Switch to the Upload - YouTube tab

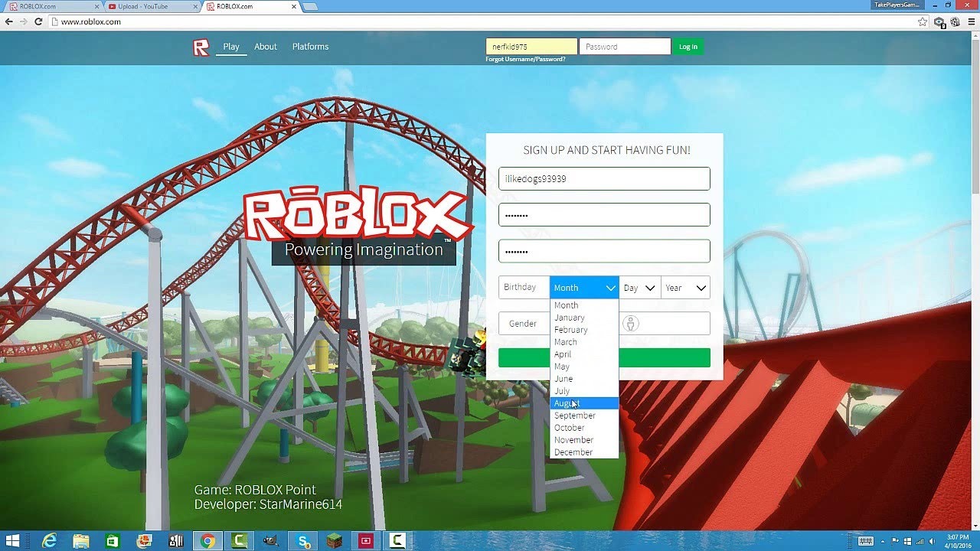pyautogui.click(x=149, y=7)
